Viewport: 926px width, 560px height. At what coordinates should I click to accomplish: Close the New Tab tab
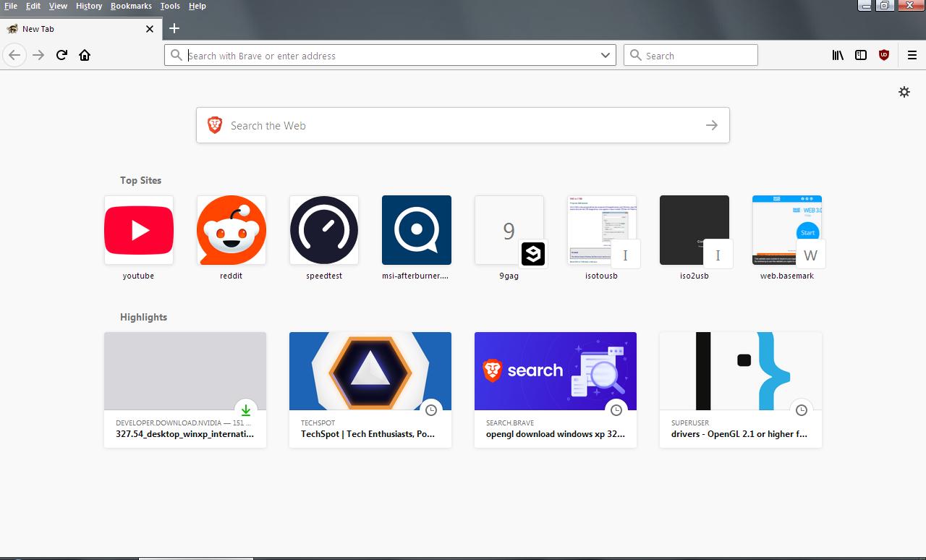click(x=150, y=29)
